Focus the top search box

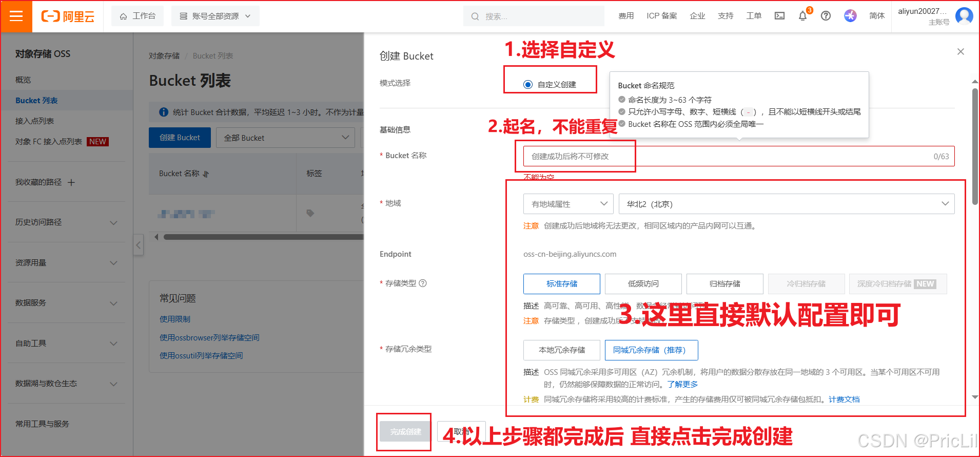click(x=534, y=16)
